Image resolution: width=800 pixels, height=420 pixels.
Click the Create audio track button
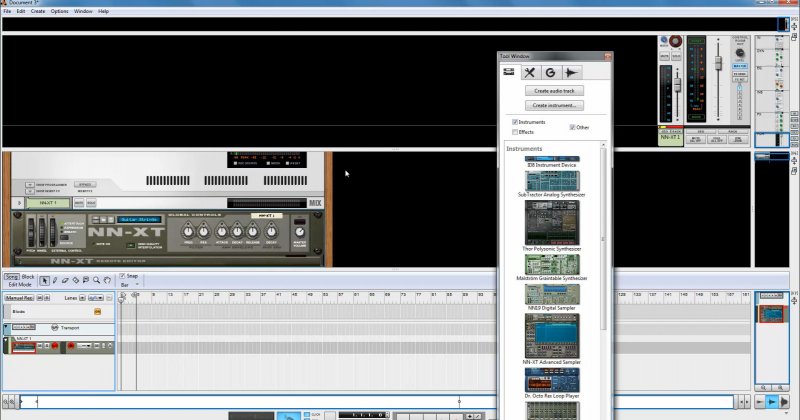click(555, 91)
